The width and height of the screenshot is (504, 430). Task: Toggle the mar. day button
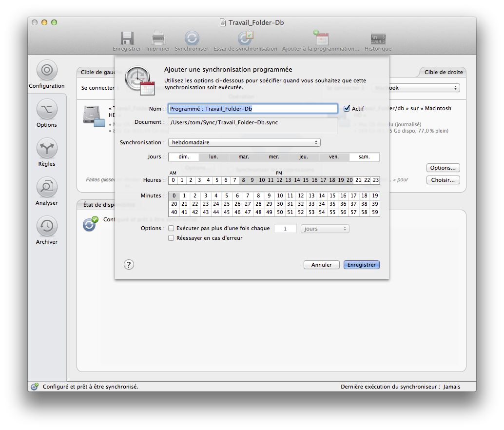coord(244,157)
